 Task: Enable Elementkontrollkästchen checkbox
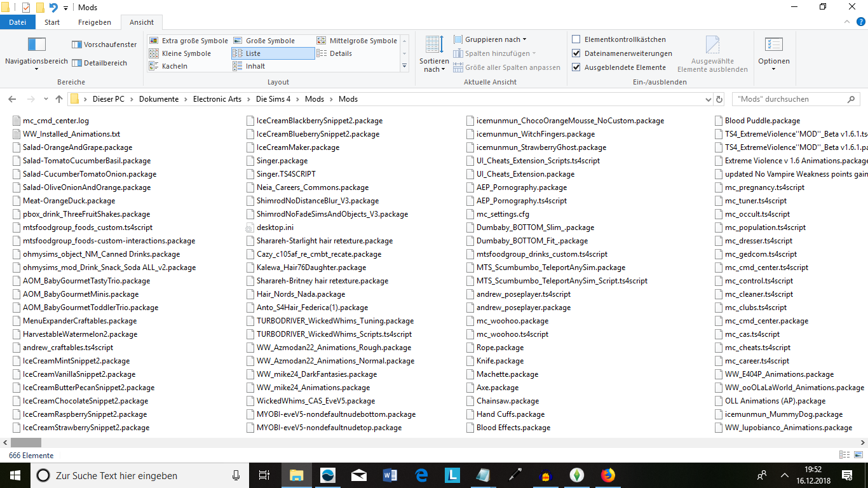click(576, 39)
